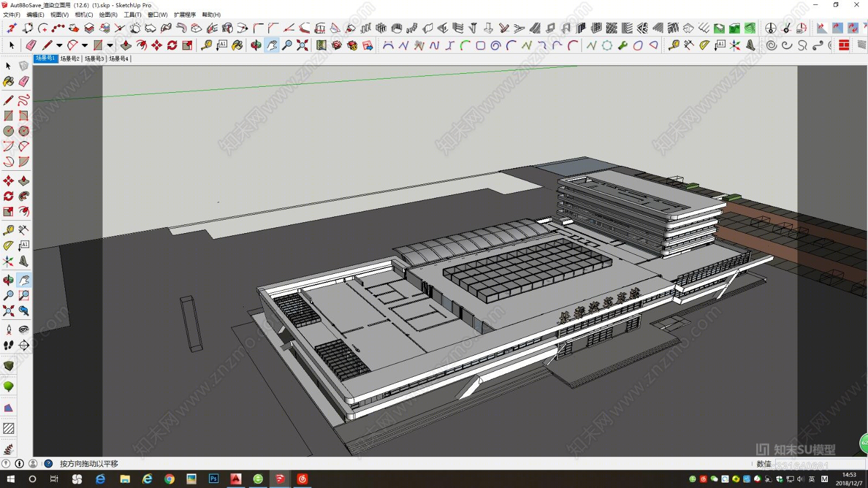Select the Freehand drawing tool
Image resolution: width=868 pixels, height=488 pixels.
[x=23, y=100]
